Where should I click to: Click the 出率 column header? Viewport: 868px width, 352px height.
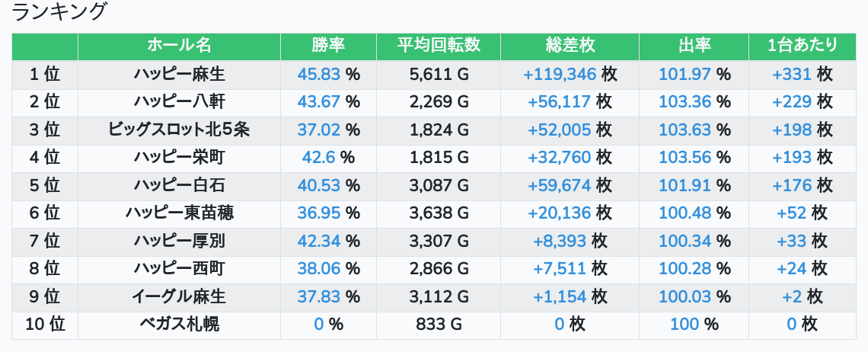pos(694,46)
